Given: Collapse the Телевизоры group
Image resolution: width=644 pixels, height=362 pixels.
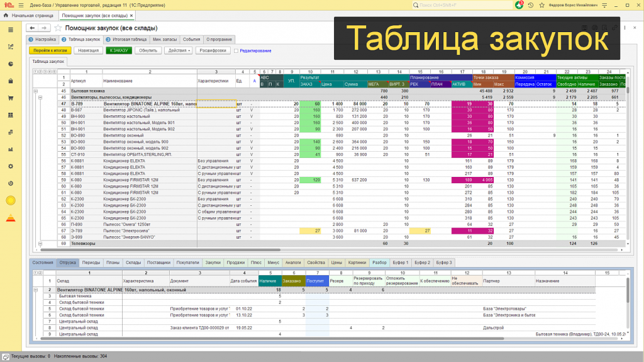Looking at the screenshot, I should 40,244.
